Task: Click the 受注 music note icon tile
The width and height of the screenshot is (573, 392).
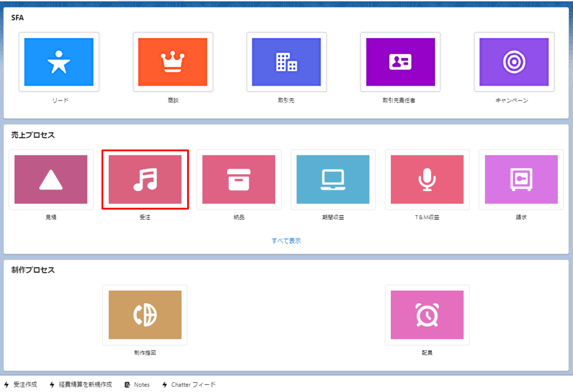Action: pyautogui.click(x=145, y=179)
